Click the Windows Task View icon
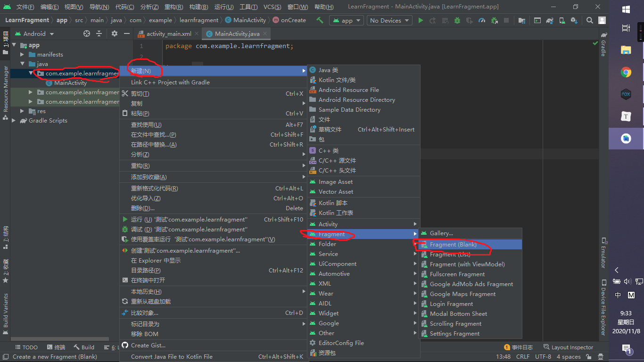Image resolution: width=644 pixels, height=362 pixels. point(626,28)
